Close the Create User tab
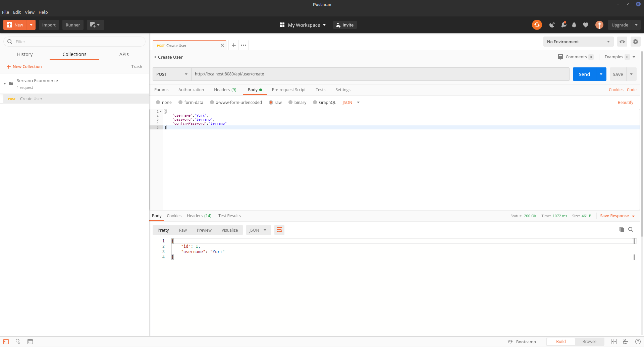644x347 pixels. point(222,46)
